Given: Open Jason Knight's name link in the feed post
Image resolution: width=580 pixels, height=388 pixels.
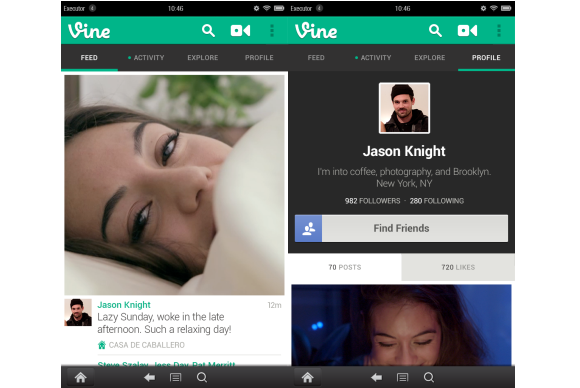Looking at the screenshot, I should (x=124, y=305).
